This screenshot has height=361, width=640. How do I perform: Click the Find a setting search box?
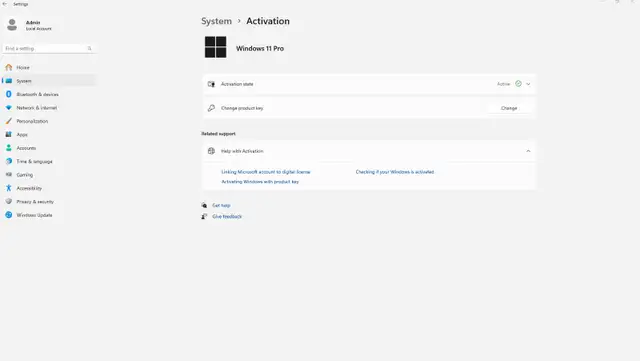[48, 49]
